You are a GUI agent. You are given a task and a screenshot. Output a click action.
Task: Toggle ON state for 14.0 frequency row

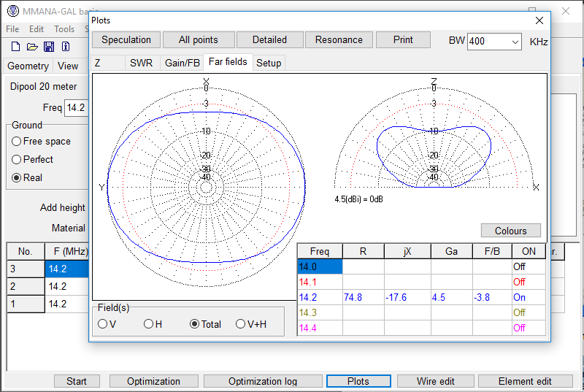click(x=528, y=267)
